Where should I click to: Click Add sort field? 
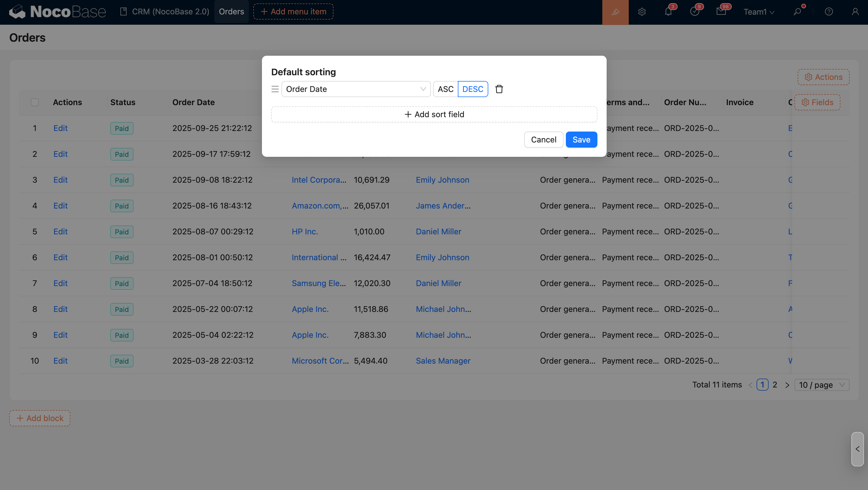434,114
